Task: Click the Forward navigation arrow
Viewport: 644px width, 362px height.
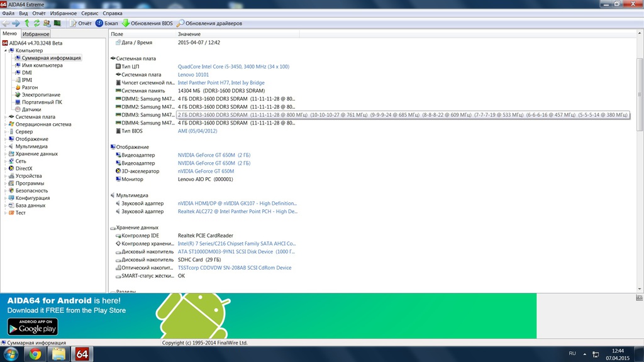Action: (x=16, y=23)
